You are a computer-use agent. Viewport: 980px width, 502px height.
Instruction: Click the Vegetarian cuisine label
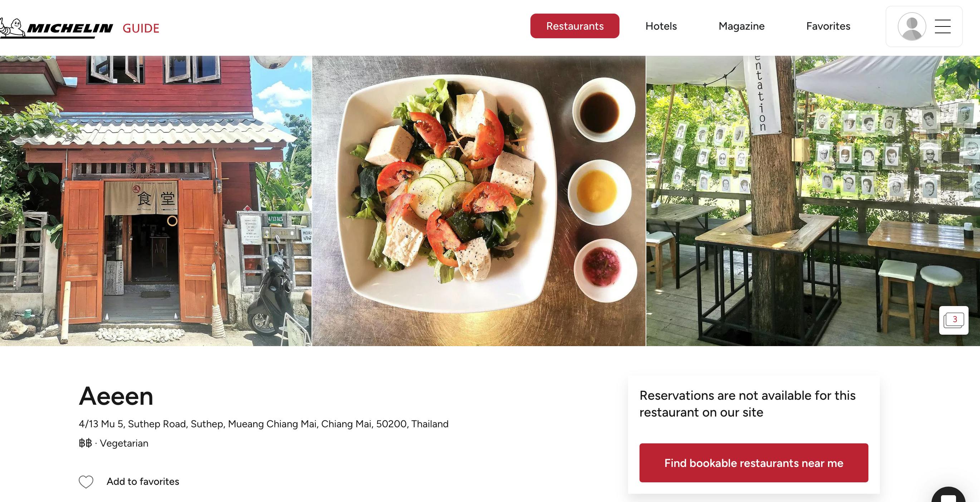124,443
